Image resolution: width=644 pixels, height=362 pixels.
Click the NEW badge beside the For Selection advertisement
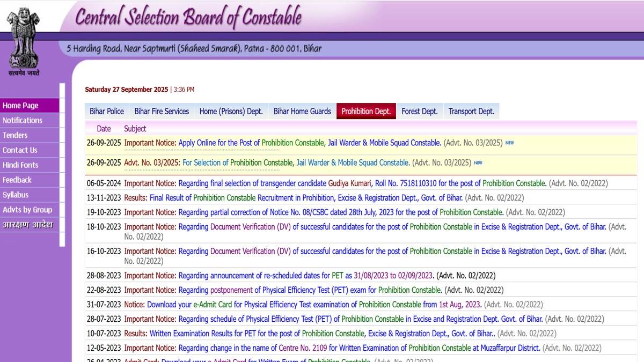(x=478, y=162)
